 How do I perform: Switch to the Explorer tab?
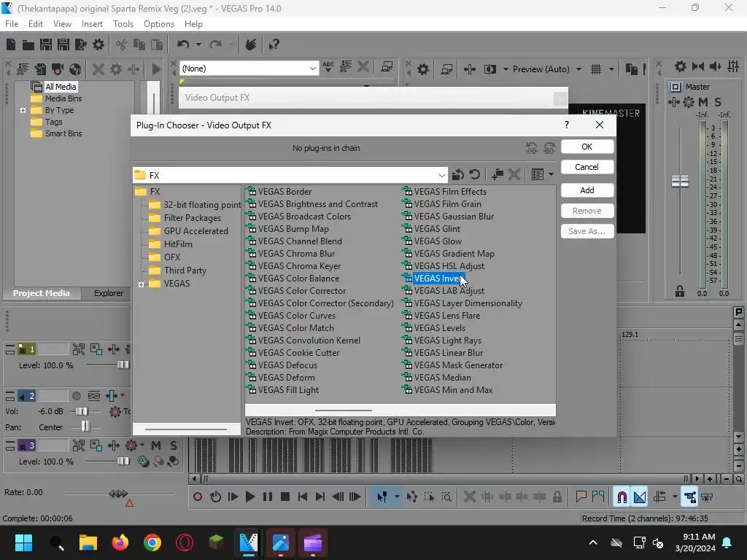(x=108, y=293)
